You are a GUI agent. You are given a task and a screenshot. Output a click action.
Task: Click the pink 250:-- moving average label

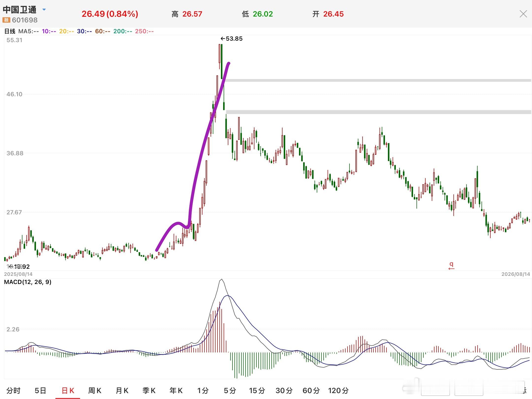point(144,31)
